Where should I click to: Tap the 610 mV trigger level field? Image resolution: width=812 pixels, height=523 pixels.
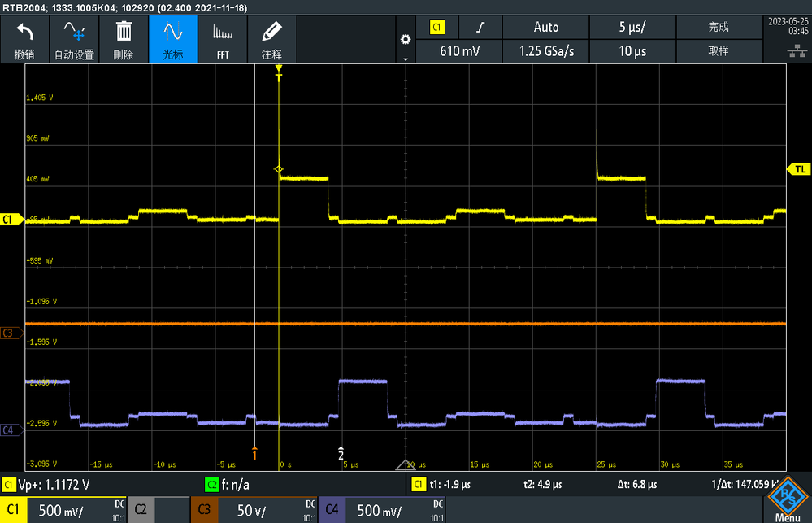(x=459, y=51)
